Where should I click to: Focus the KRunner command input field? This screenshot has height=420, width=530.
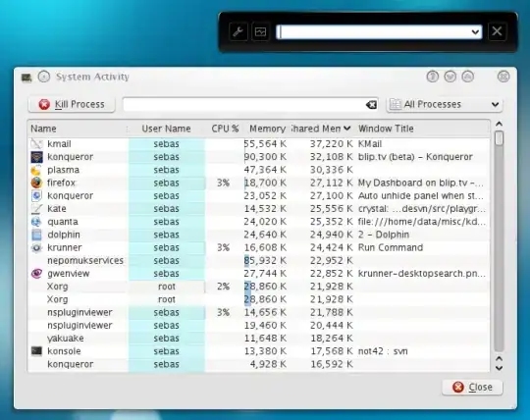pos(374,32)
